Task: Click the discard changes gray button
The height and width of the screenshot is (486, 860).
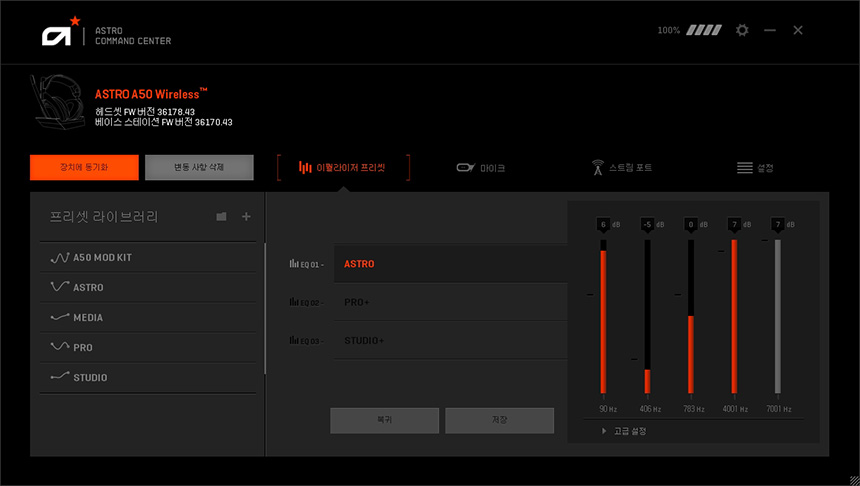Action: point(199,167)
